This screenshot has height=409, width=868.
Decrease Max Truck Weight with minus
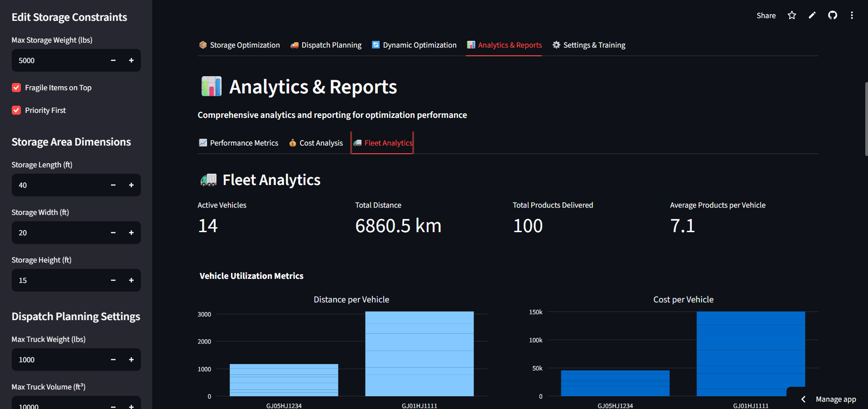pos(113,360)
